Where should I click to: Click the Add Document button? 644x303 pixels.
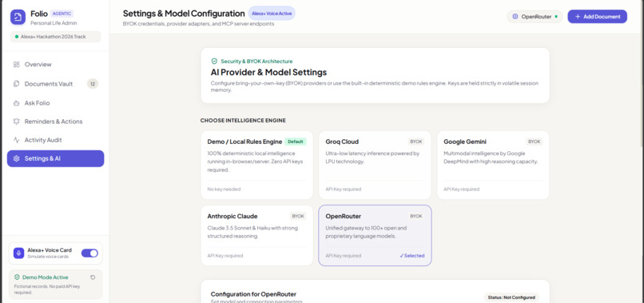[597, 17]
